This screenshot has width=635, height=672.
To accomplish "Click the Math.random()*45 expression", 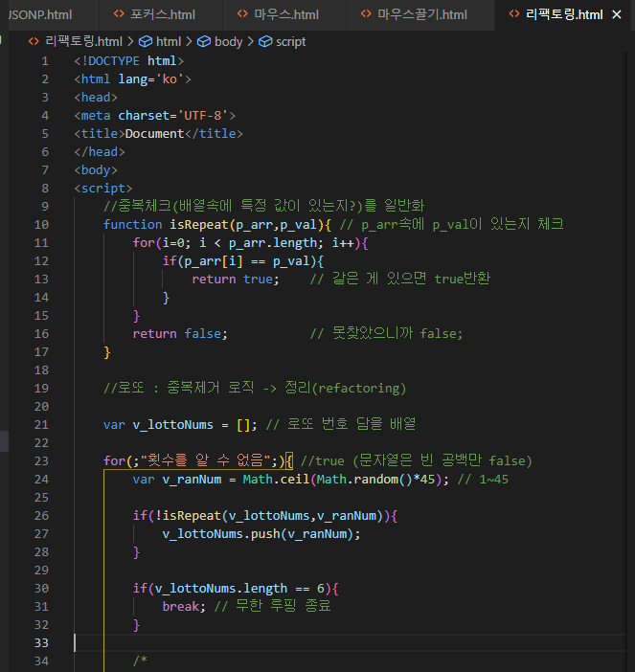I will point(375,480).
